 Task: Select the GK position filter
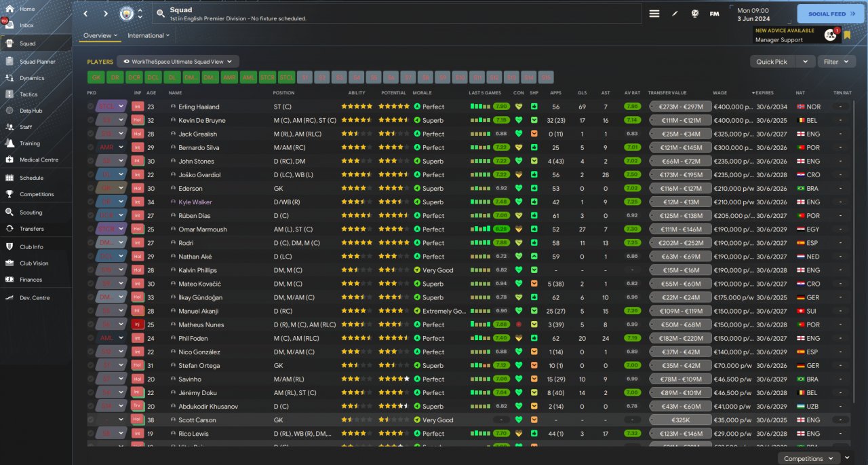tap(96, 77)
